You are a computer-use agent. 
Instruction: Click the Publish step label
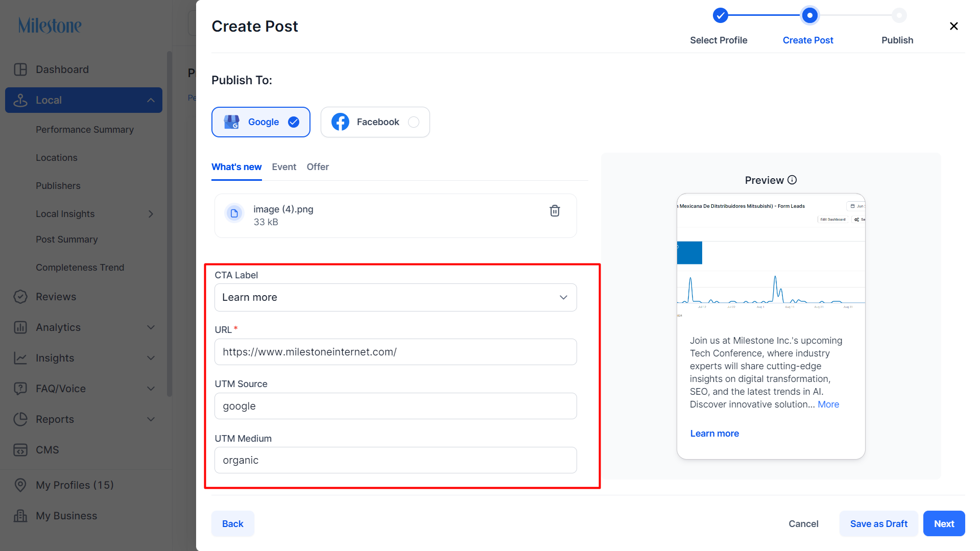point(897,40)
